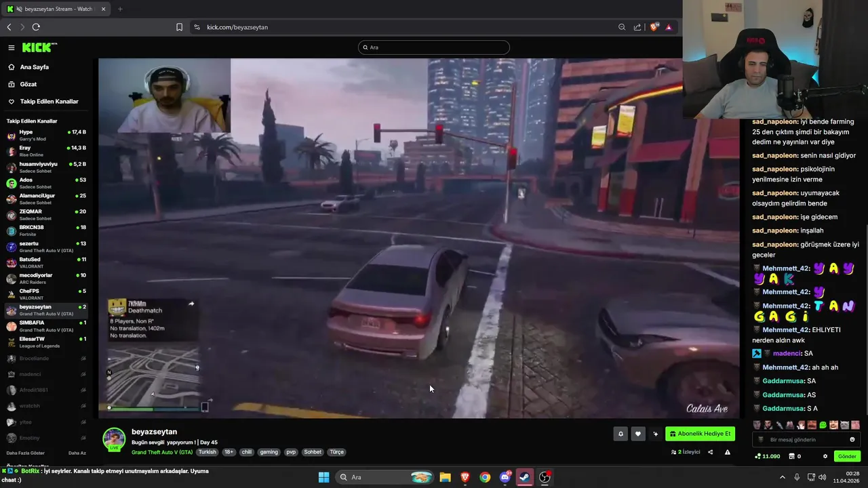Click the Kick logo
The height and width of the screenshot is (488, 868).
(x=39, y=47)
